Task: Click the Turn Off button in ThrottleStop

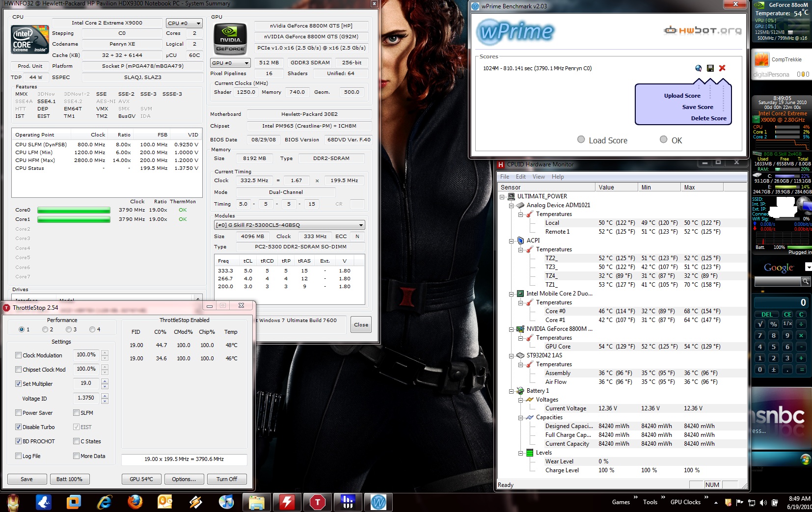Action: click(226, 479)
